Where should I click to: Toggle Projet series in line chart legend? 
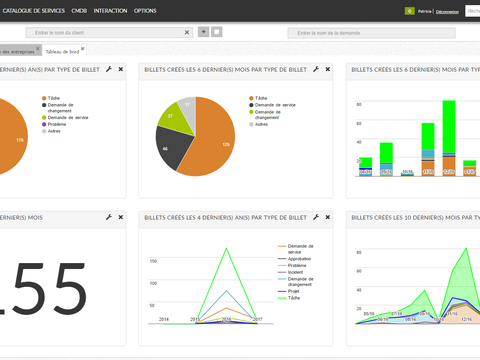pos(289,291)
